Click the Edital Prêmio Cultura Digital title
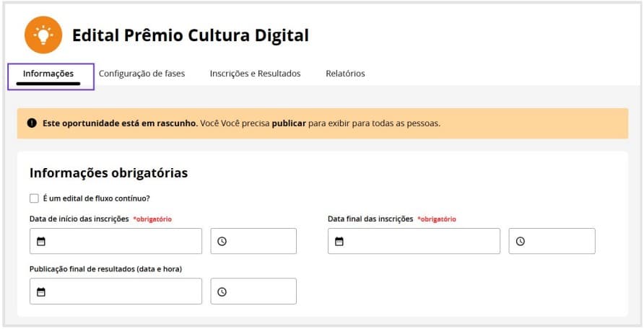The image size is (644, 329). [190, 35]
